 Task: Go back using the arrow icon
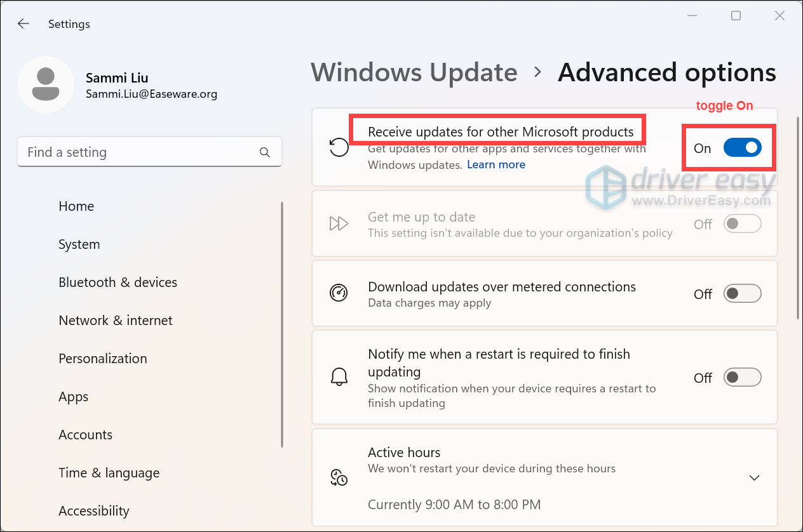24,23
